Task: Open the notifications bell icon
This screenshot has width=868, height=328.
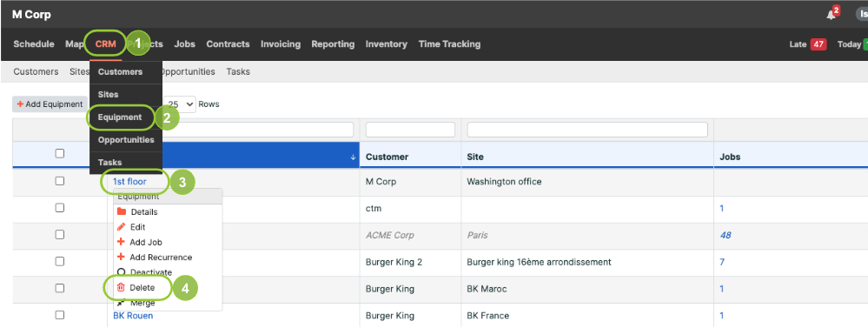Action: 831,15
